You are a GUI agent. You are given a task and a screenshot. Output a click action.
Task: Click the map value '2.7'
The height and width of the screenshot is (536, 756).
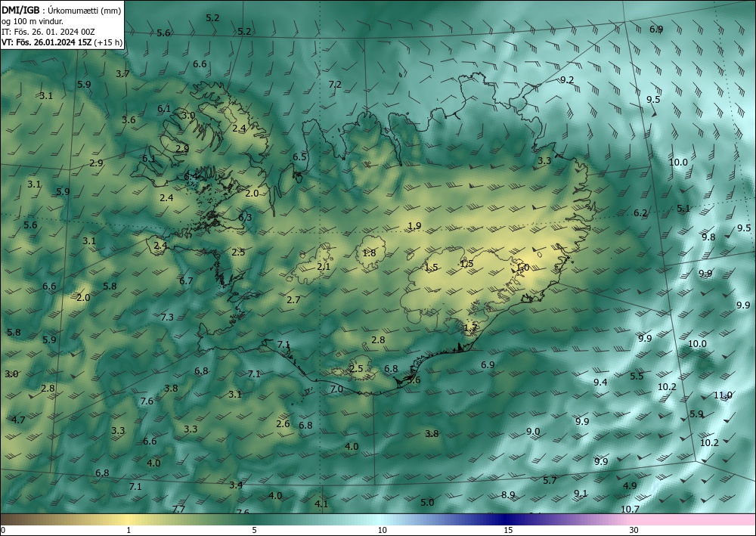pyautogui.click(x=293, y=300)
